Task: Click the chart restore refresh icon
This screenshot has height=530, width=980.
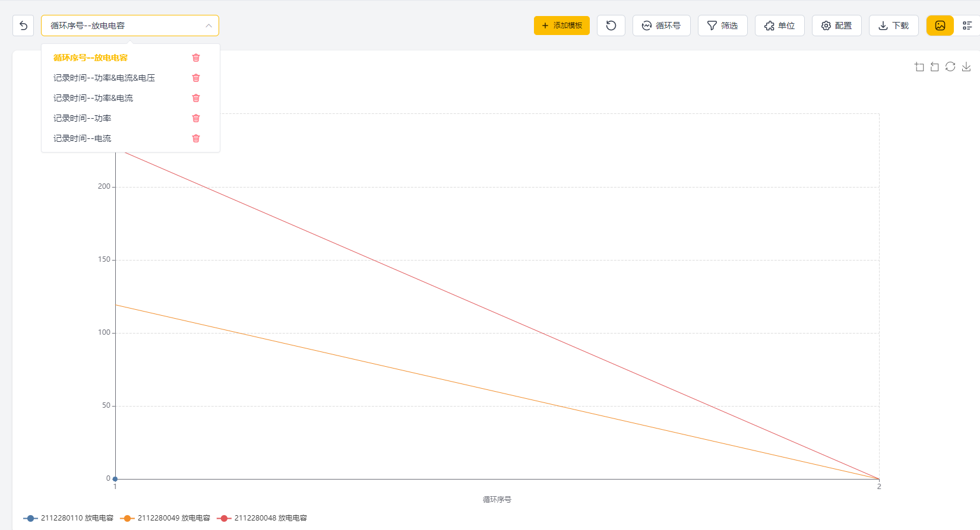Action: pos(950,66)
